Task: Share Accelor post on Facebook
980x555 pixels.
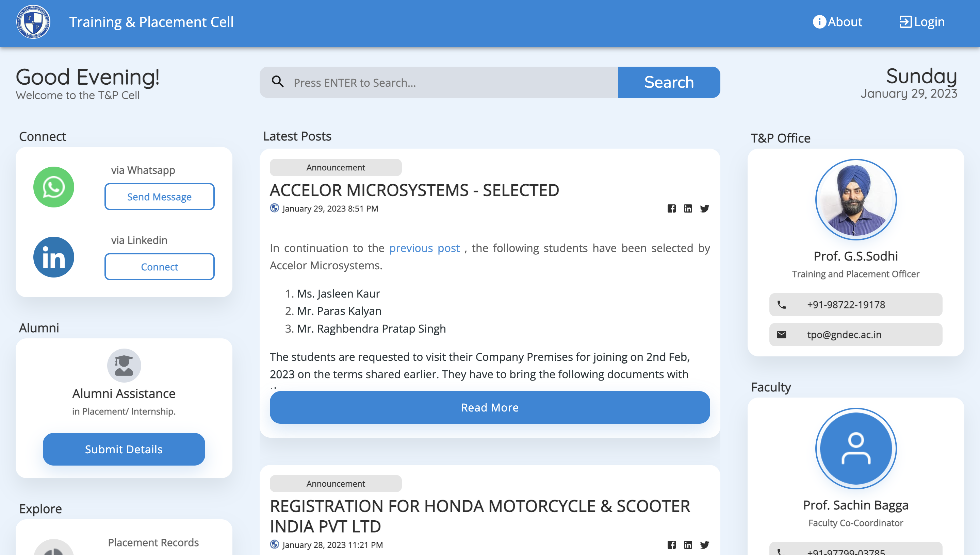Action: (x=671, y=208)
